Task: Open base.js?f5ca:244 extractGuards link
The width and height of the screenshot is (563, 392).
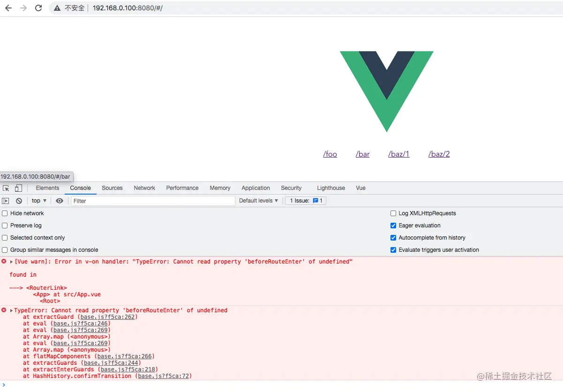Action: point(111,363)
